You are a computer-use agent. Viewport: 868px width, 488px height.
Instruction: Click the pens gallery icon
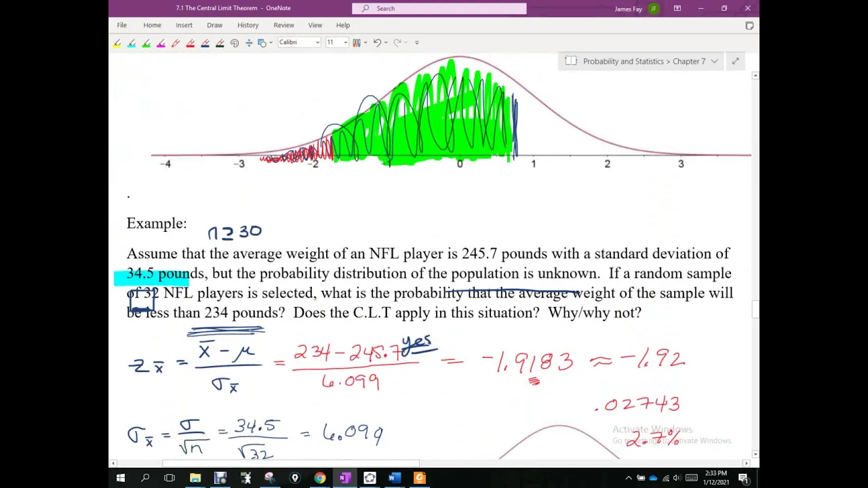[x=356, y=43]
